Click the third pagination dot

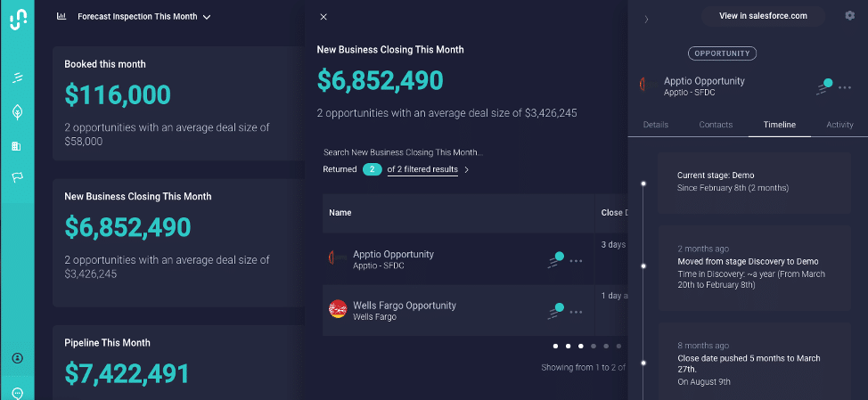point(581,347)
